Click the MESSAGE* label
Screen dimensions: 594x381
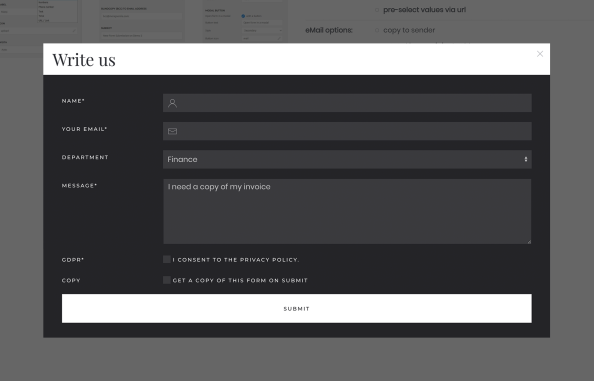(80, 186)
